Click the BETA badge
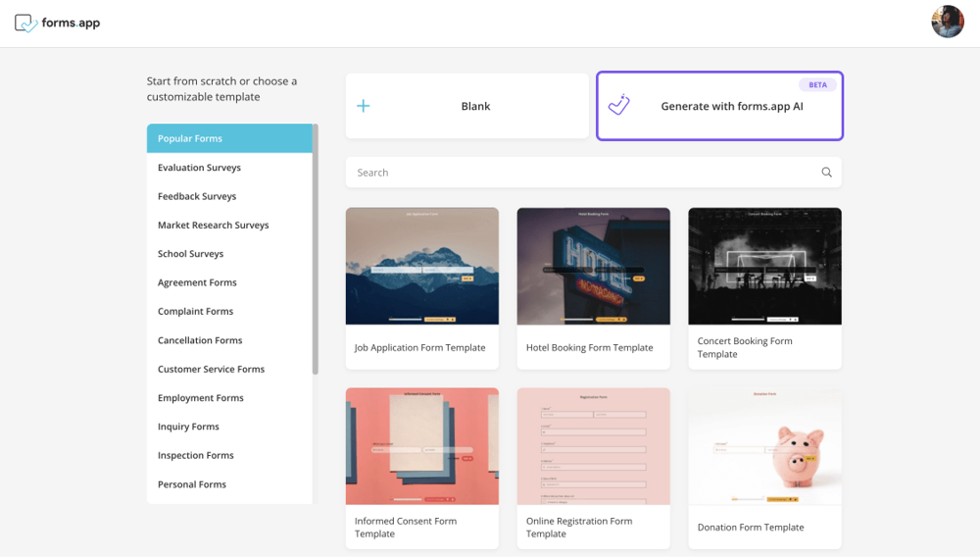The width and height of the screenshot is (980, 557). click(817, 85)
